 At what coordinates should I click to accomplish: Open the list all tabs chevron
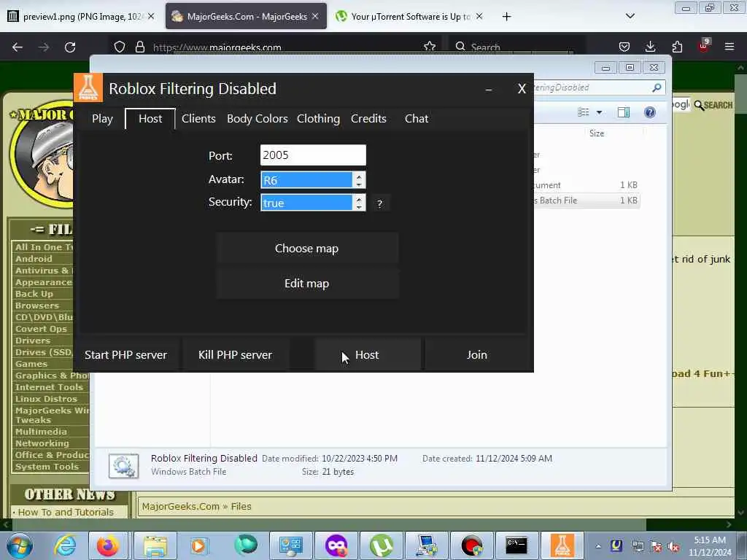(x=630, y=16)
